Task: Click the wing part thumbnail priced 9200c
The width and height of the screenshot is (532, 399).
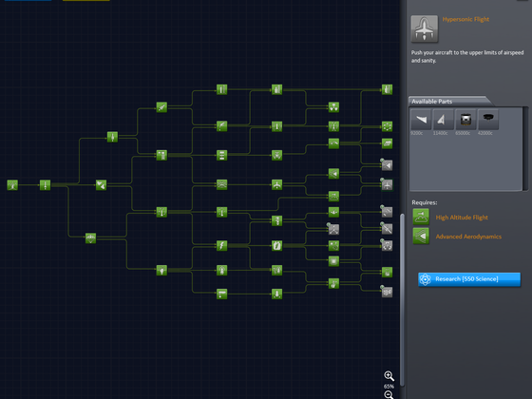Action: pyautogui.click(x=421, y=119)
